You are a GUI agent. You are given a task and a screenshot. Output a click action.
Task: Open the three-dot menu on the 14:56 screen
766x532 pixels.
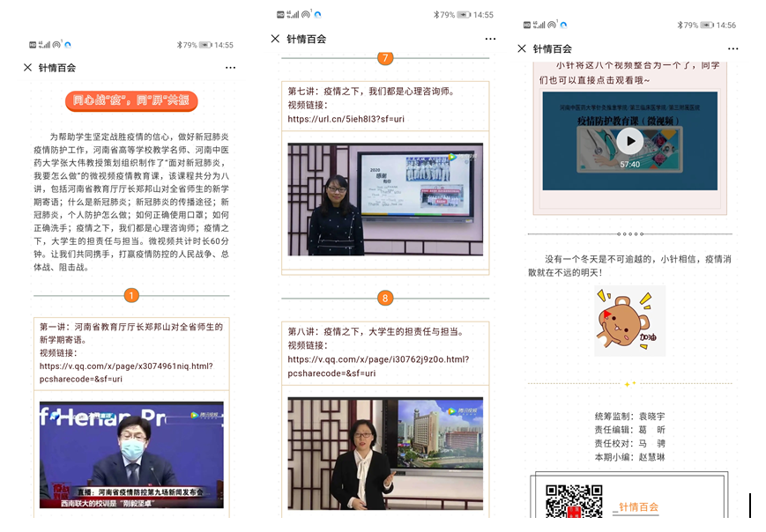click(x=733, y=48)
